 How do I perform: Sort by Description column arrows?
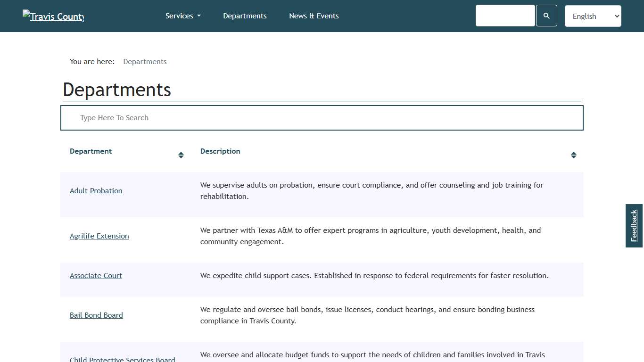573,155
